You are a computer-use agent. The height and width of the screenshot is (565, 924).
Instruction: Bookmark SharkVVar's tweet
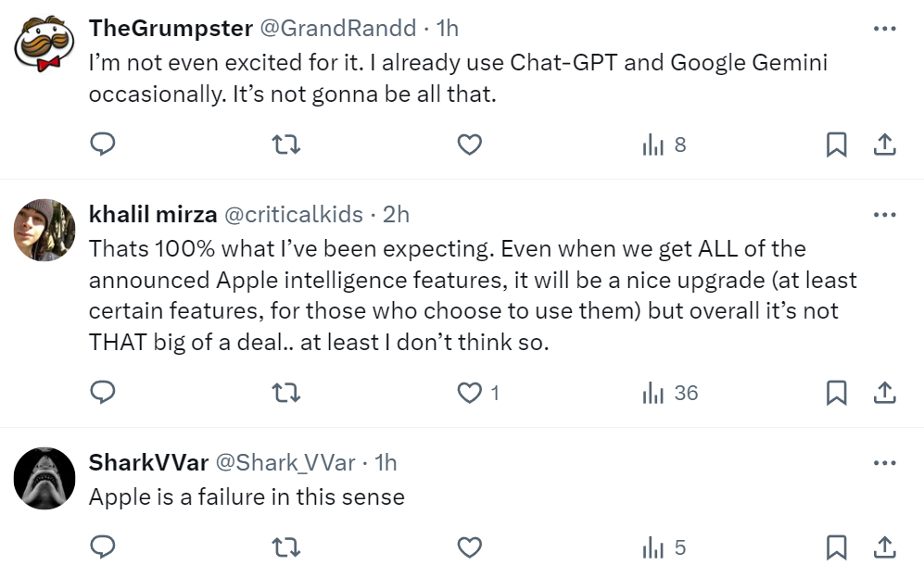pos(836,546)
